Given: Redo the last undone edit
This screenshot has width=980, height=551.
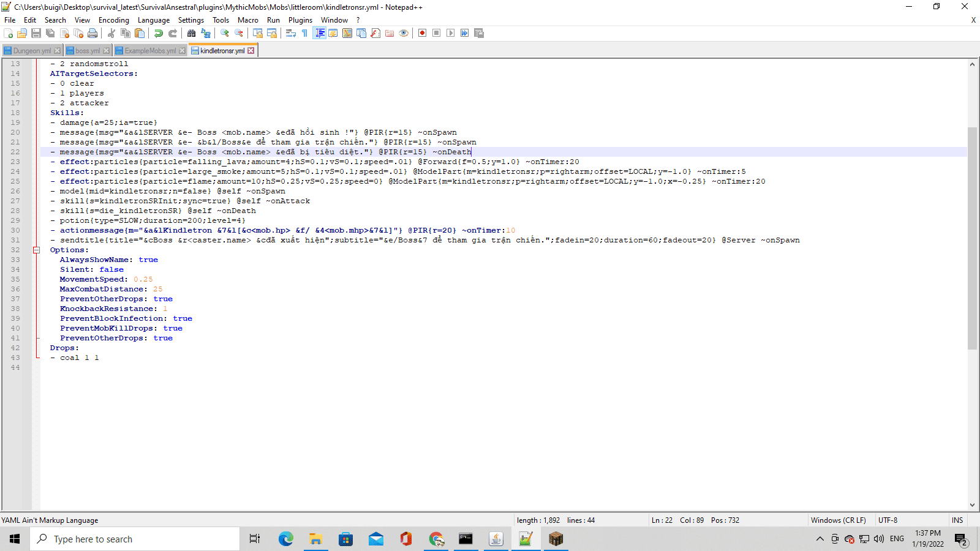Looking at the screenshot, I should click(173, 33).
